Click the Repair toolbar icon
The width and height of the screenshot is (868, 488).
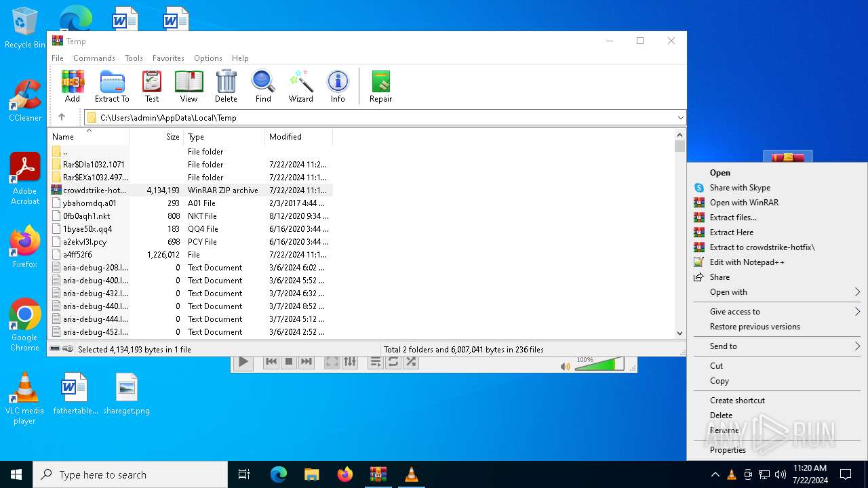click(380, 87)
